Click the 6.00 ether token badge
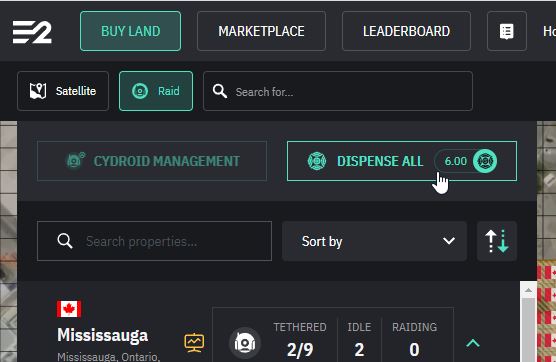The width and height of the screenshot is (556, 362). click(x=466, y=161)
